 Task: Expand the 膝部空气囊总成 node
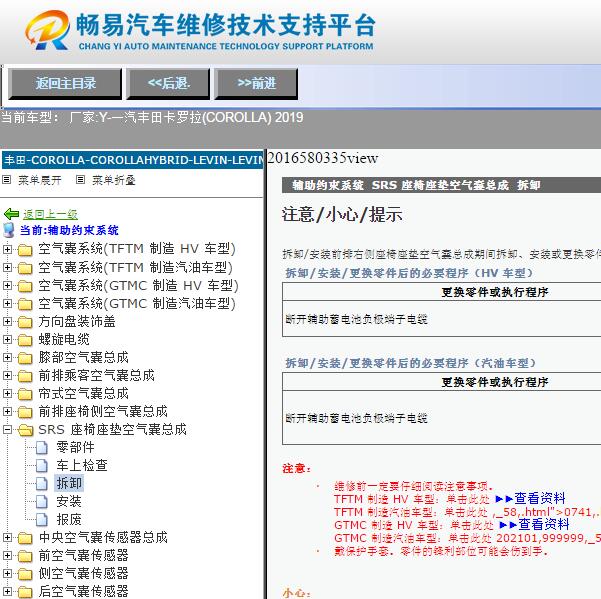[x=7, y=357]
